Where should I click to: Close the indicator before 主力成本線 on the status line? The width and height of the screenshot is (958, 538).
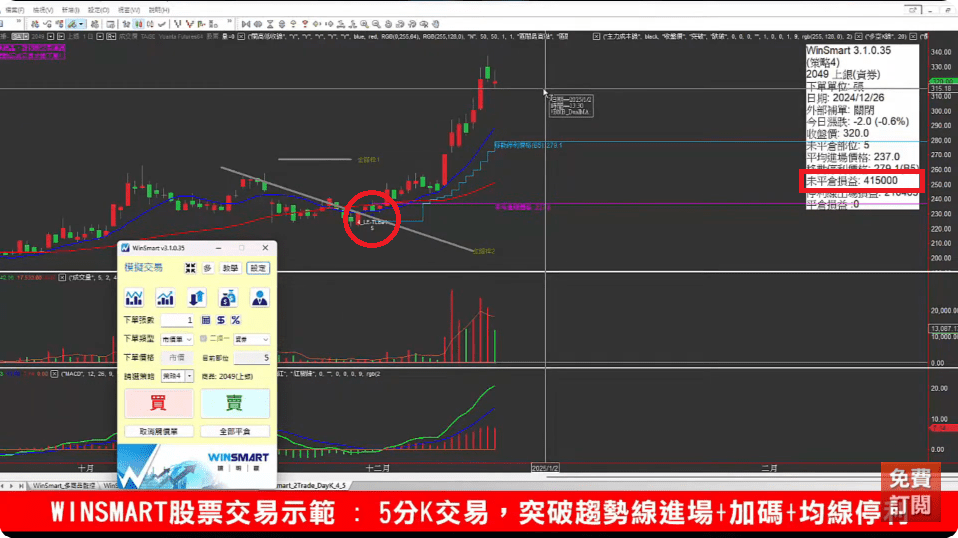(596, 37)
